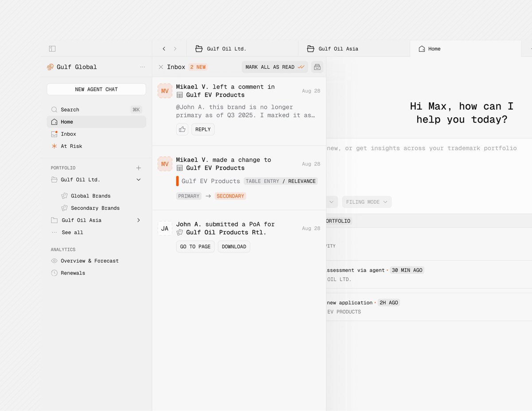Select the Gulf Oil Asia portfolio folder
Screen dimensions: 532x411
tap(81, 220)
